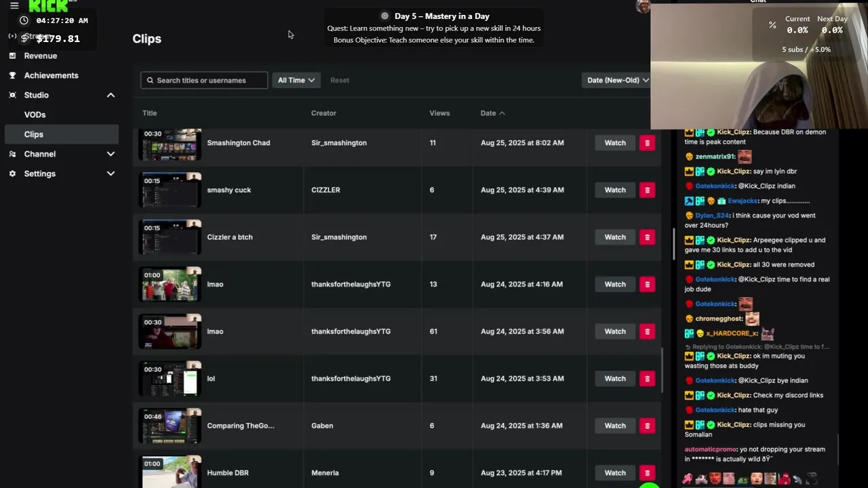
Task: Delete the Comparing TheGo... clip
Action: (647, 426)
